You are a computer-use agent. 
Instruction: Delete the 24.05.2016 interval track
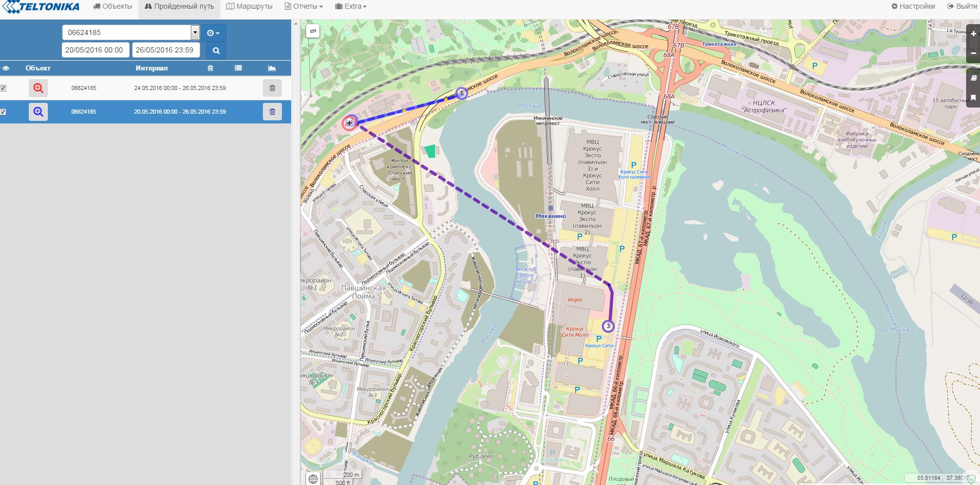click(272, 88)
